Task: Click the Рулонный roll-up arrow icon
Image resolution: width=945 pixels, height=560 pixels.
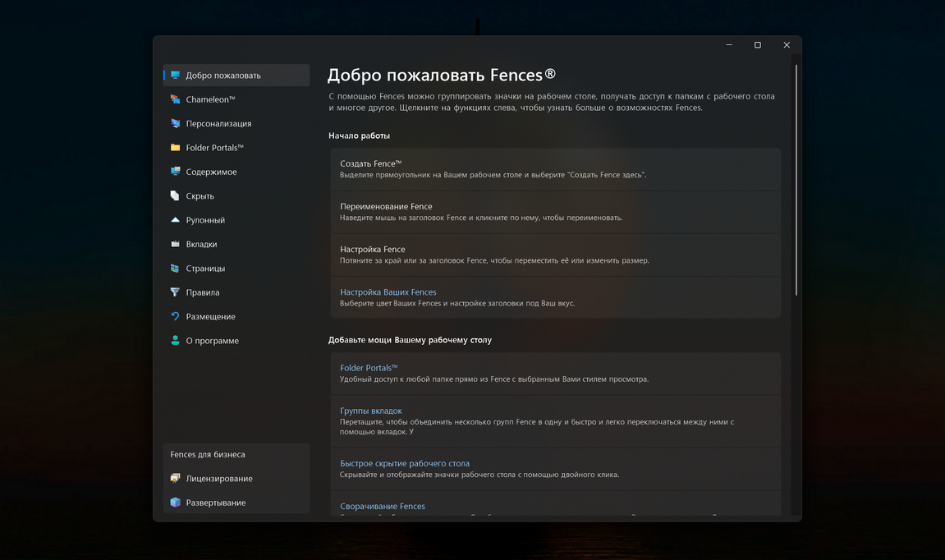Action: coord(176,220)
